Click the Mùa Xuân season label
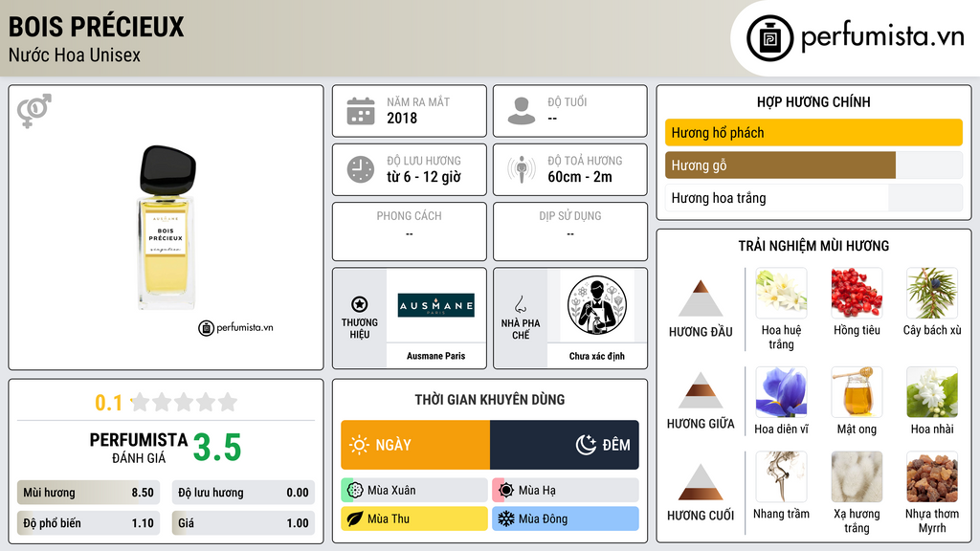 (x=391, y=491)
